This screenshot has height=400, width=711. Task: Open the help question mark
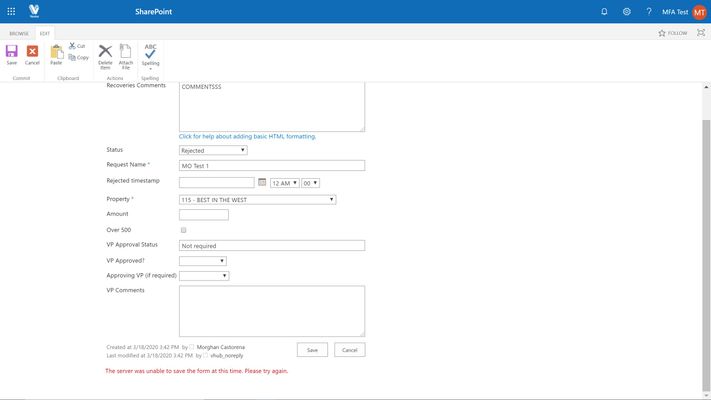[x=649, y=12]
